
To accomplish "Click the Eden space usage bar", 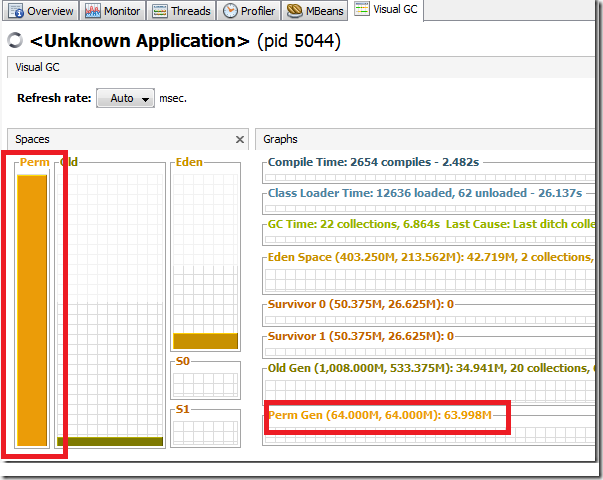I will [x=205, y=341].
